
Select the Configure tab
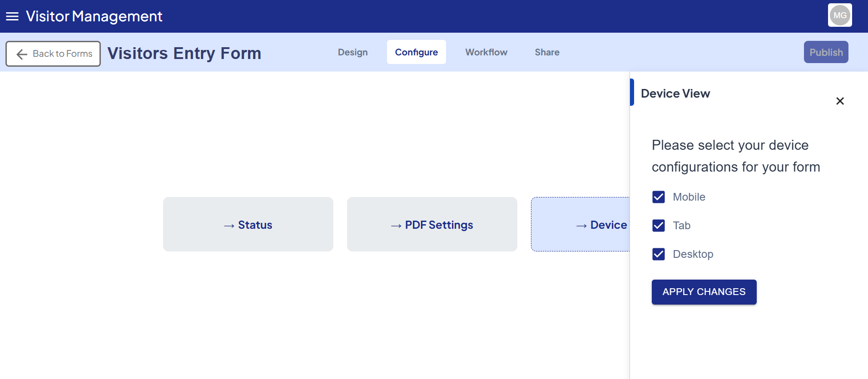(x=416, y=52)
